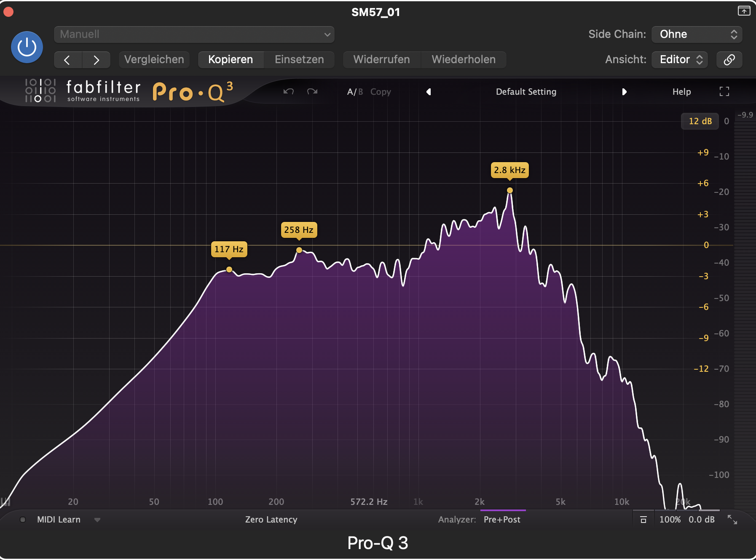The height and width of the screenshot is (560, 756).
Task: Click the 572.2 Hz frequency readout
Action: [369, 501]
